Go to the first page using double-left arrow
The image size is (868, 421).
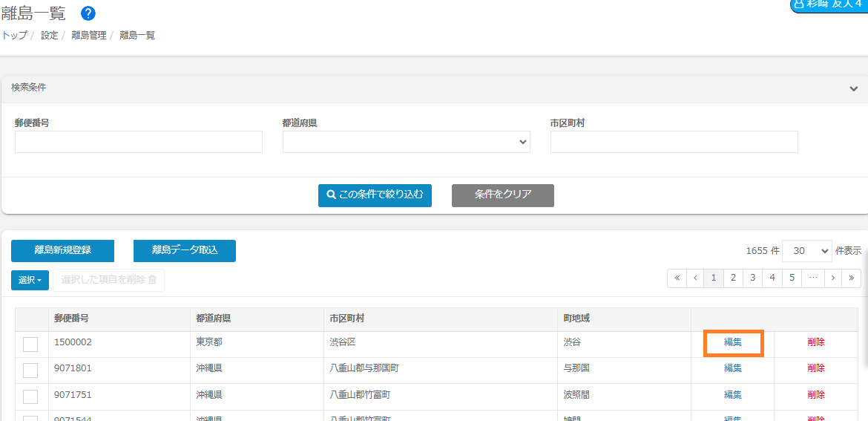tap(677, 278)
